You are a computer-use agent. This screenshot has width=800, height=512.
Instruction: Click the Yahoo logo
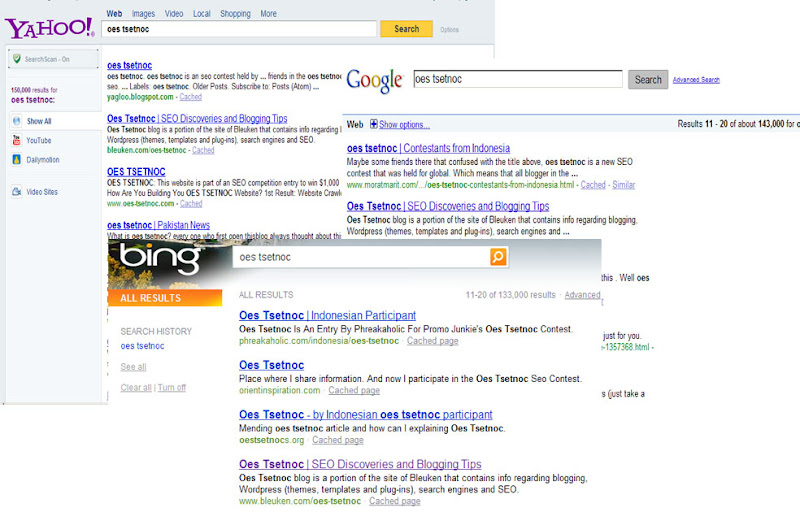[49, 28]
